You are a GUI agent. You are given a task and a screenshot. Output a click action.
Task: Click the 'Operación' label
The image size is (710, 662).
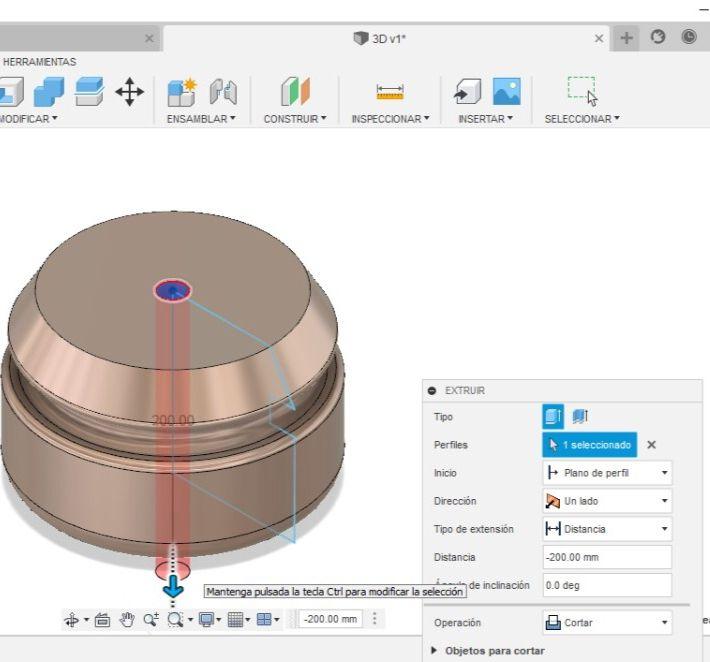click(x=457, y=623)
